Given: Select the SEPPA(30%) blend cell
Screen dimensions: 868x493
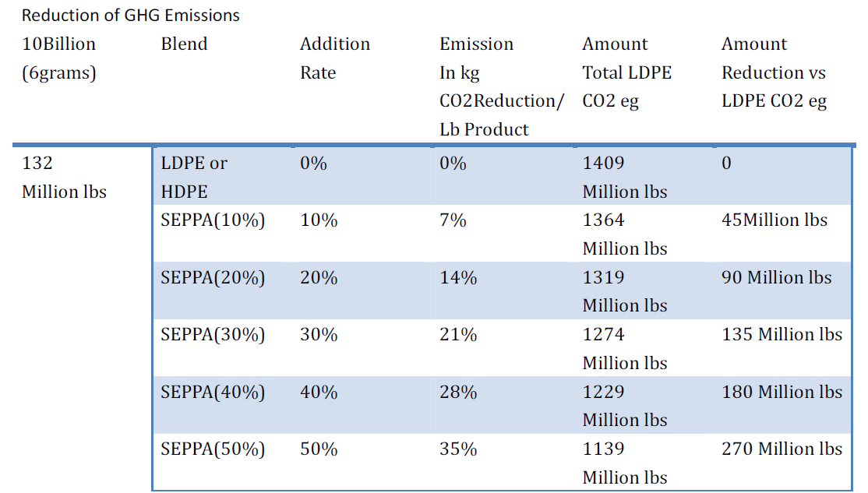Looking at the screenshot, I should point(213,334).
